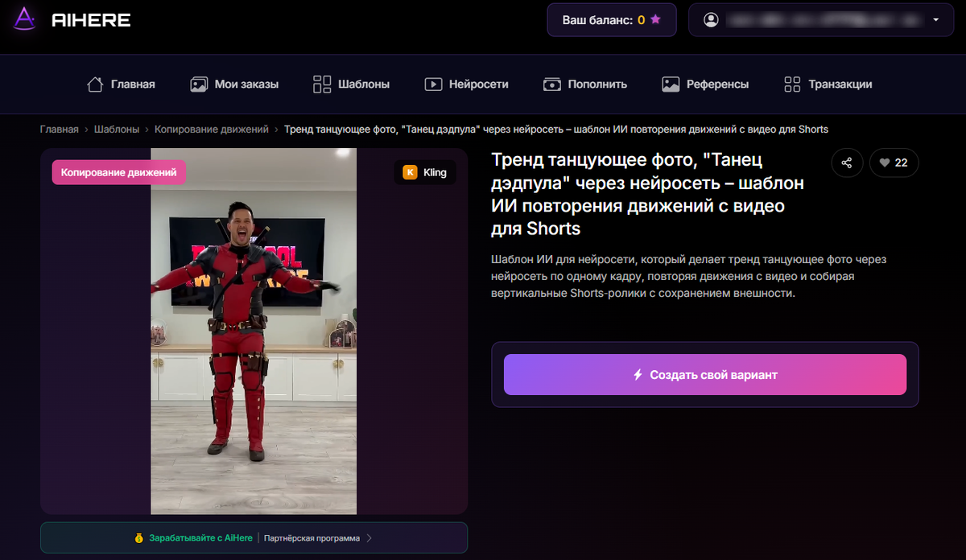
Task: Click the orange K Kling icon
Action: (410, 172)
